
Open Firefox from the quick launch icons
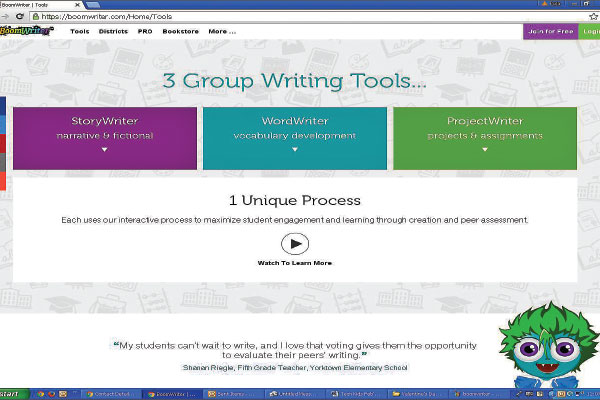tap(52, 394)
